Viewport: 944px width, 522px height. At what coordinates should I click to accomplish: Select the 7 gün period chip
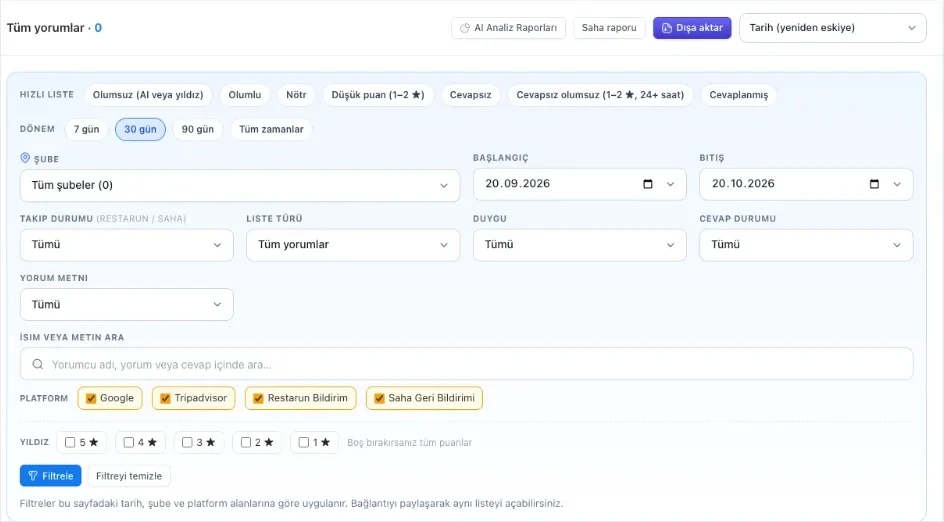(x=86, y=129)
